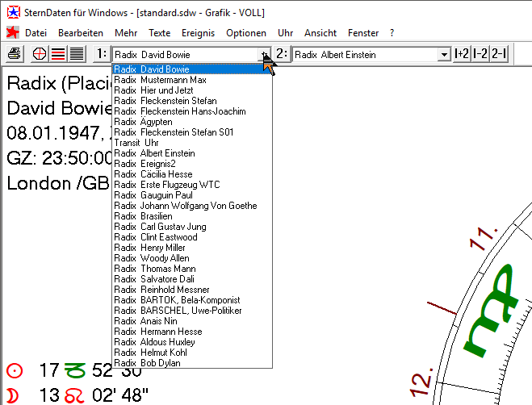
Task: Open the Fenster menu
Action: click(363, 33)
